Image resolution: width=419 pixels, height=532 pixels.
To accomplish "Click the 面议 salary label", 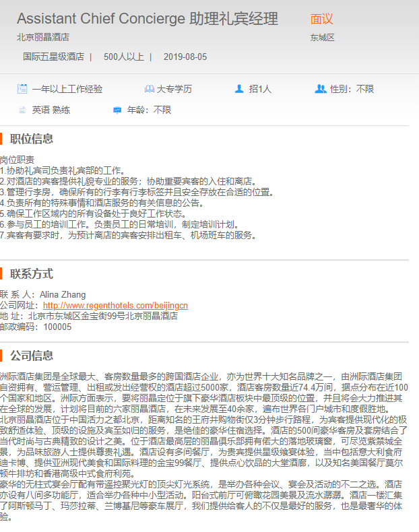I will click(322, 20).
